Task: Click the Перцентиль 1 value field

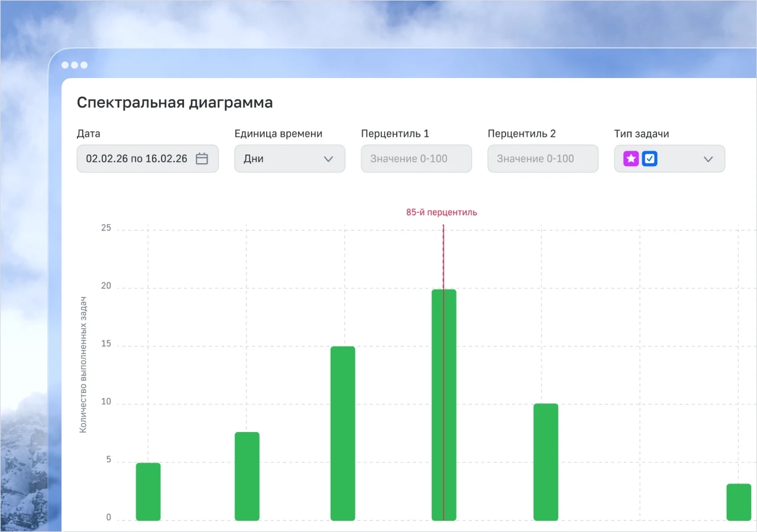Action: tap(416, 158)
